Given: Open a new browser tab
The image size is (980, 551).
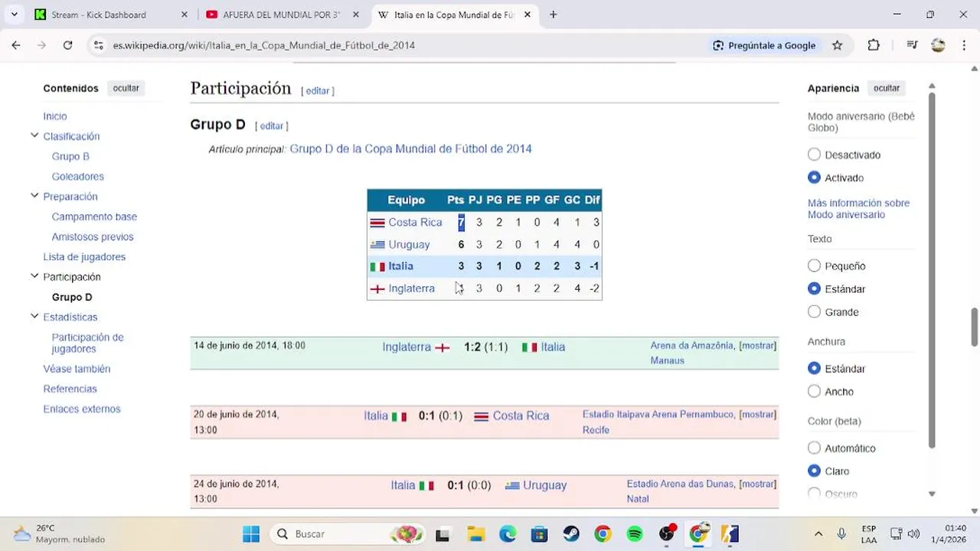Looking at the screenshot, I should (x=553, y=15).
